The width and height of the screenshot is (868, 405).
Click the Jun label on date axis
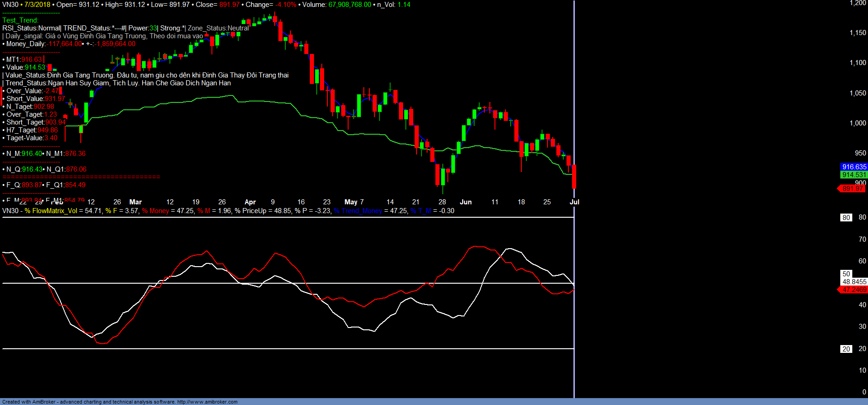coord(465,202)
